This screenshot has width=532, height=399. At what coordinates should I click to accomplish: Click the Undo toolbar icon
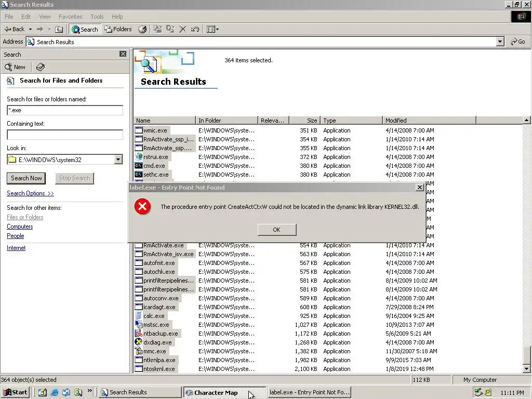coord(195,29)
